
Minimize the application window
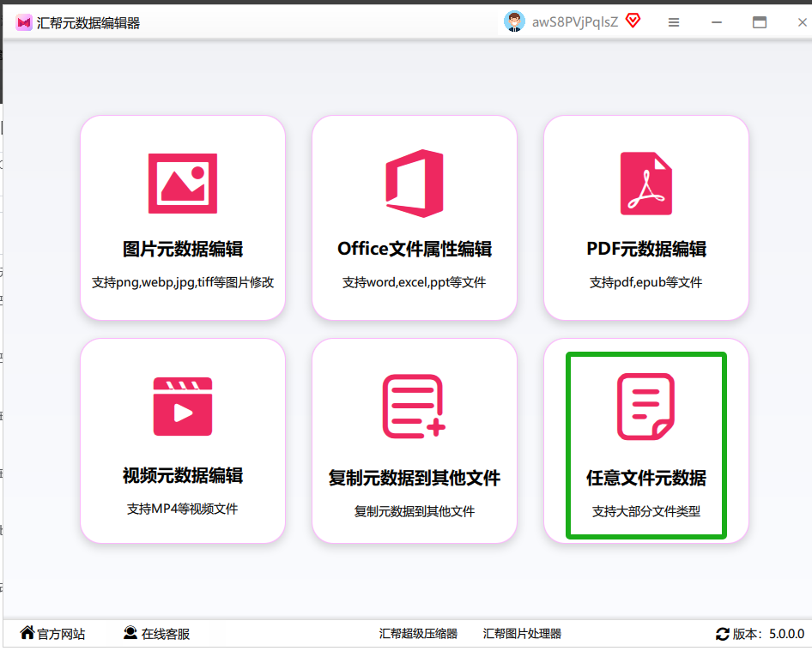tap(717, 22)
